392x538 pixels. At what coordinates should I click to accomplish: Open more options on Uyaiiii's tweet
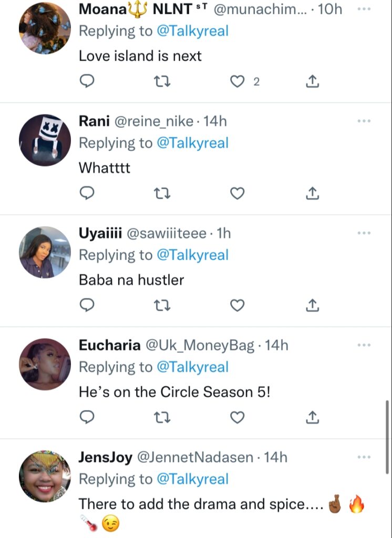(x=364, y=233)
